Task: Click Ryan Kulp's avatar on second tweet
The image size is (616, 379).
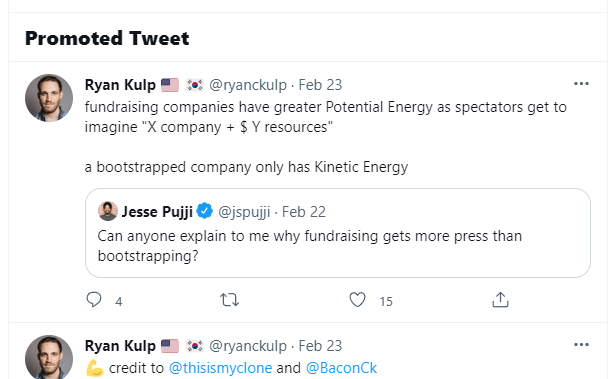Action: (49, 357)
